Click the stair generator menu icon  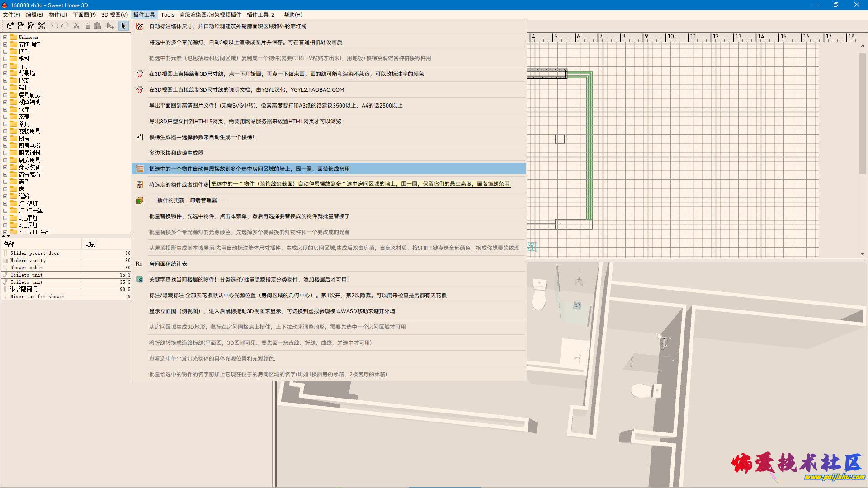click(x=140, y=137)
